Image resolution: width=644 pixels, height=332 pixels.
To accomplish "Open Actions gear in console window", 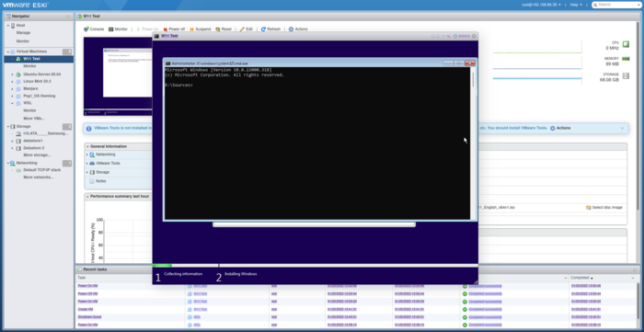I will (461, 36).
